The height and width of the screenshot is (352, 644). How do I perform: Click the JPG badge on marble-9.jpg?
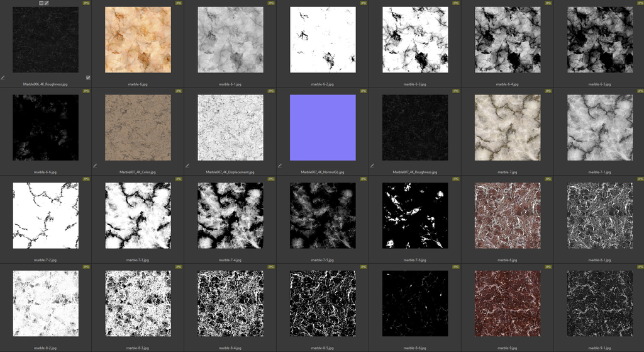point(548,267)
